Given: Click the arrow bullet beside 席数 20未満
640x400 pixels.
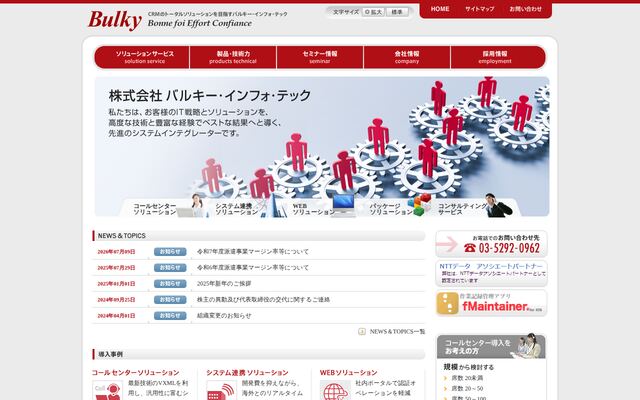Looking at the screenshot, I should point(446,378).
